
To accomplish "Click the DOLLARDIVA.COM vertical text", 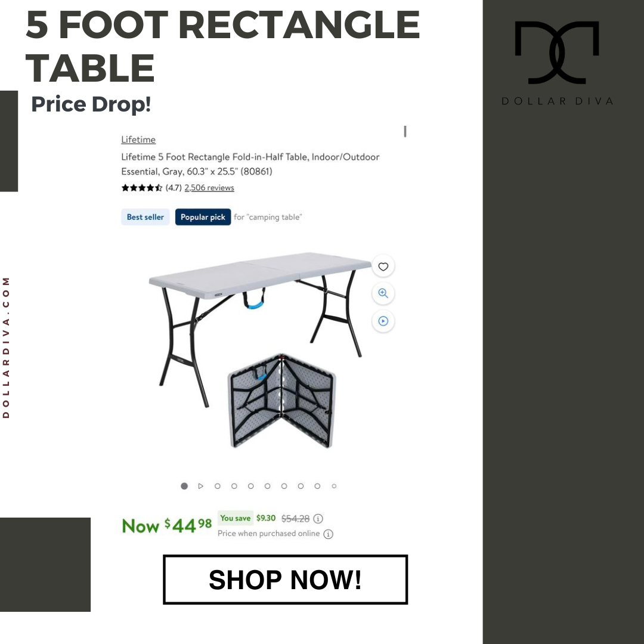I will (6, 348).
